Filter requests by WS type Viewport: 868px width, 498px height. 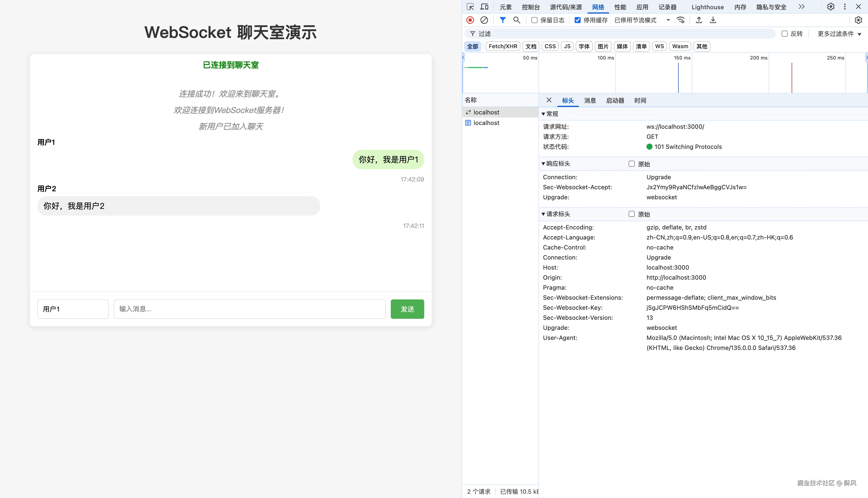coord(659,46)
